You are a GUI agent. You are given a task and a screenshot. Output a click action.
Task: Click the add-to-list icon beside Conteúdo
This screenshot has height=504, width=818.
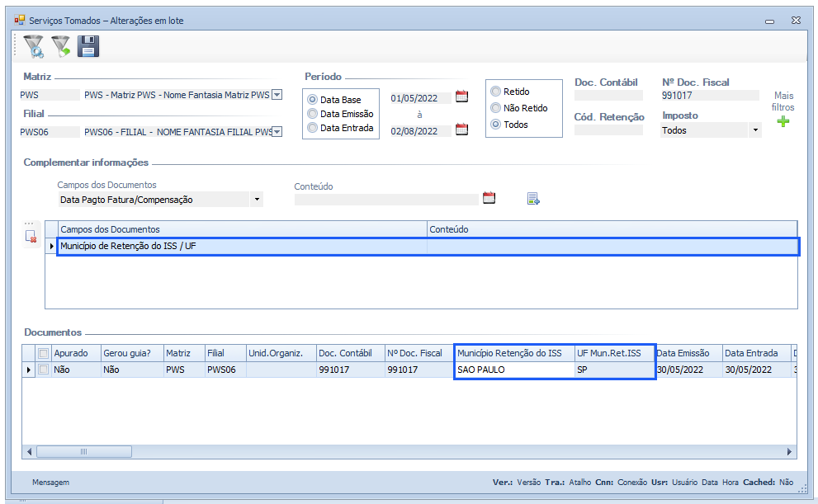(x=533, y=198)
